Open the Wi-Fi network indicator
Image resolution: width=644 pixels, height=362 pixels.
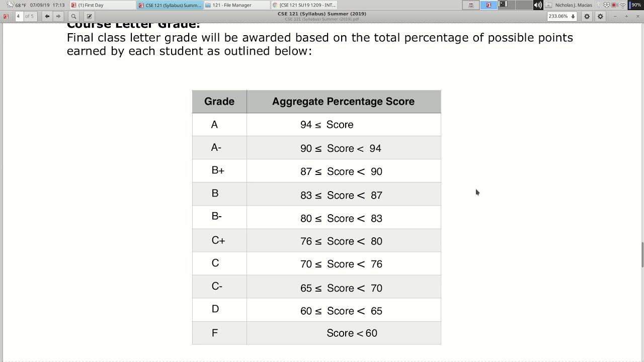click(623, 5)
